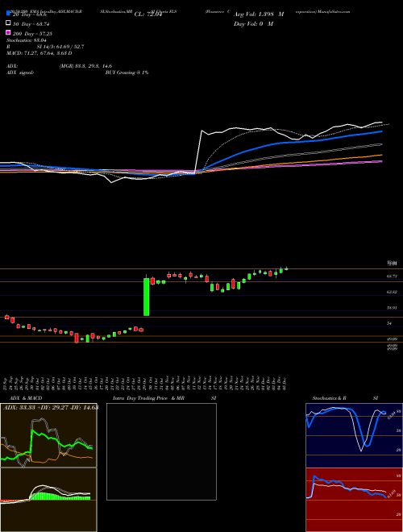Open the empty Intra Day Trading Price chart box

(161, 451)
